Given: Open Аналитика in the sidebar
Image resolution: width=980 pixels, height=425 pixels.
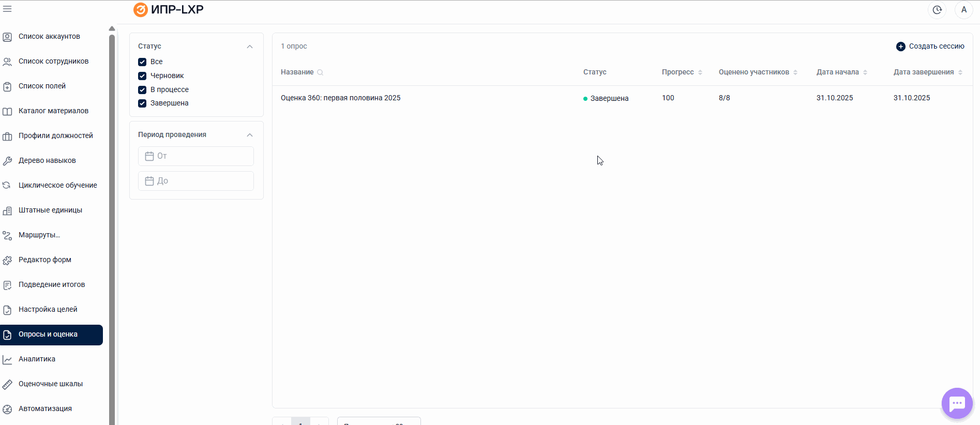Looking at the screenshot, I should [37, 359].
